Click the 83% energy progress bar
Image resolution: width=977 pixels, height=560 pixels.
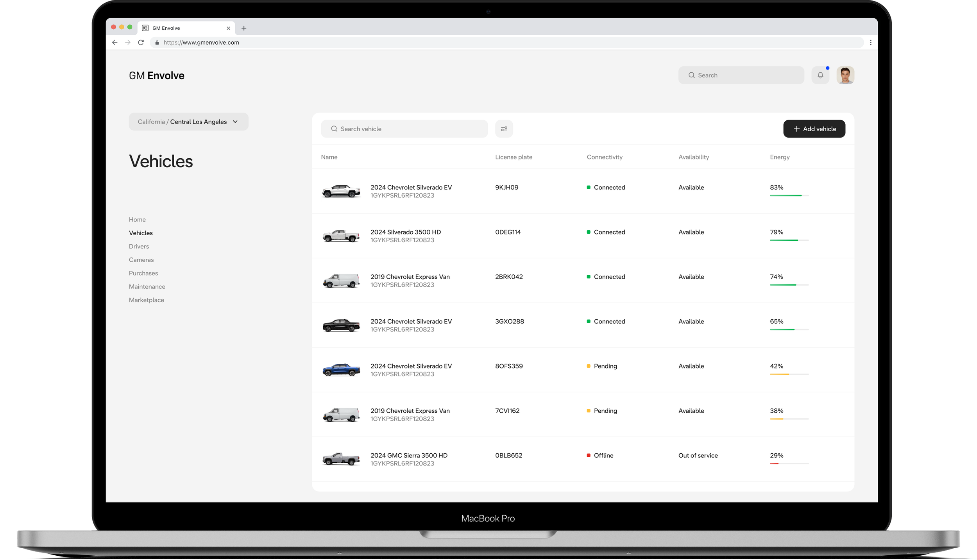[789, 195]
